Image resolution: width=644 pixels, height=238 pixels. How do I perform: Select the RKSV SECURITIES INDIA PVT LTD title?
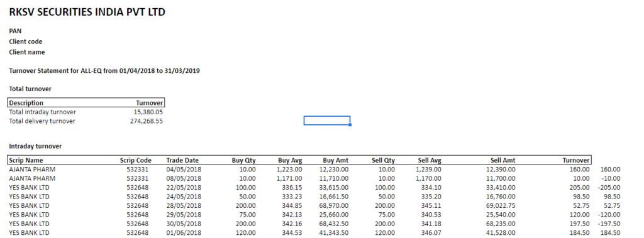87,13
